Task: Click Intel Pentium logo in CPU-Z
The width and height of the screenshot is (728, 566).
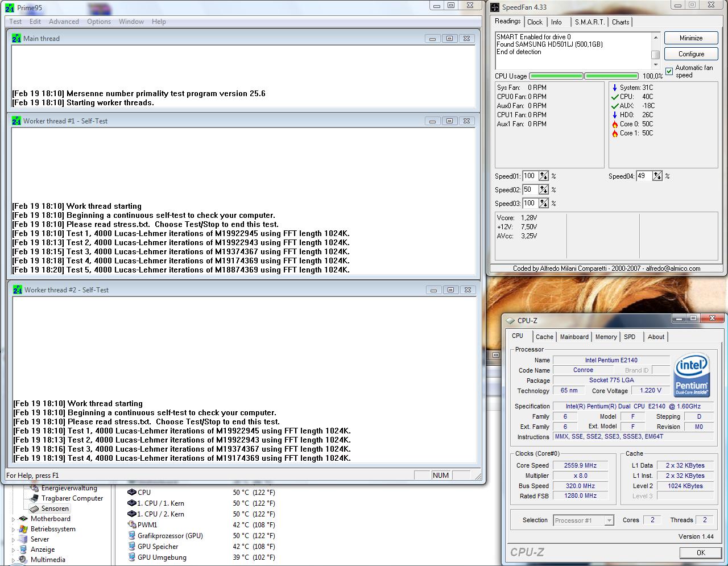Action: 692,375
